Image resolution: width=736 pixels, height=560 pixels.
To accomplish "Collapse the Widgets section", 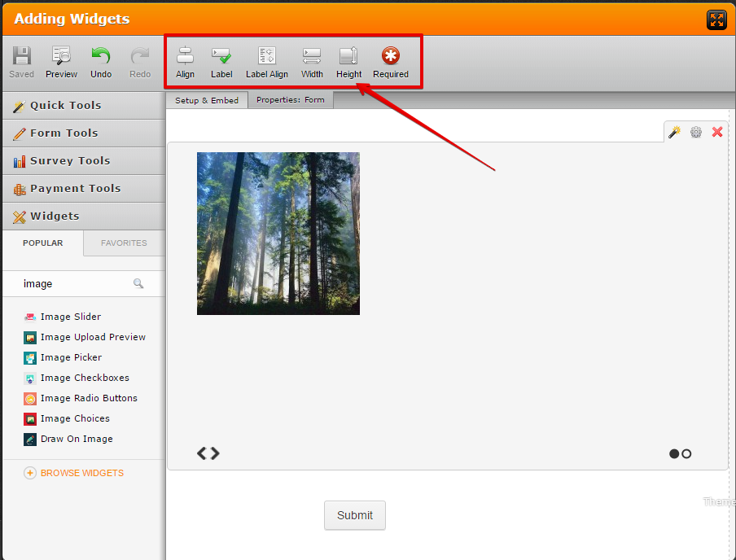I will (84, 217).
